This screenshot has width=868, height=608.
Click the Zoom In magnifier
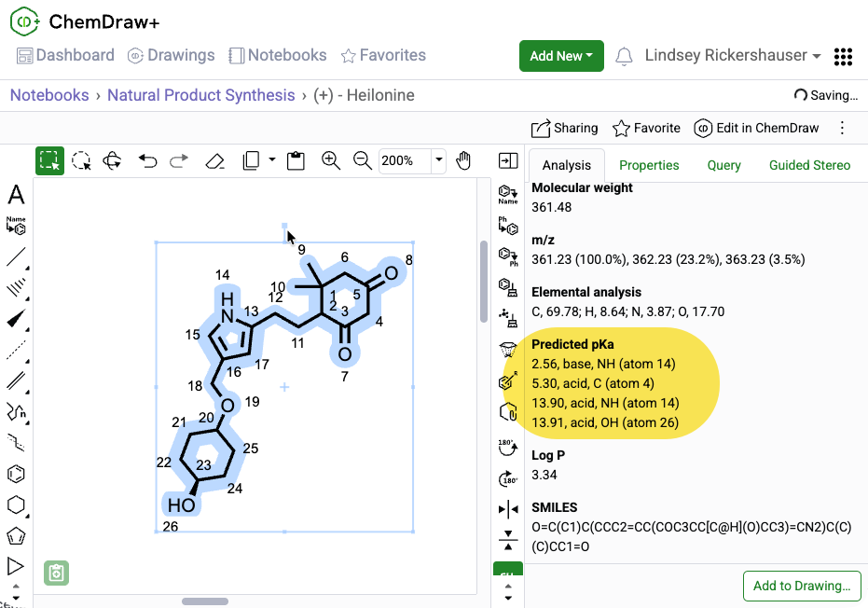pos(330,160)
